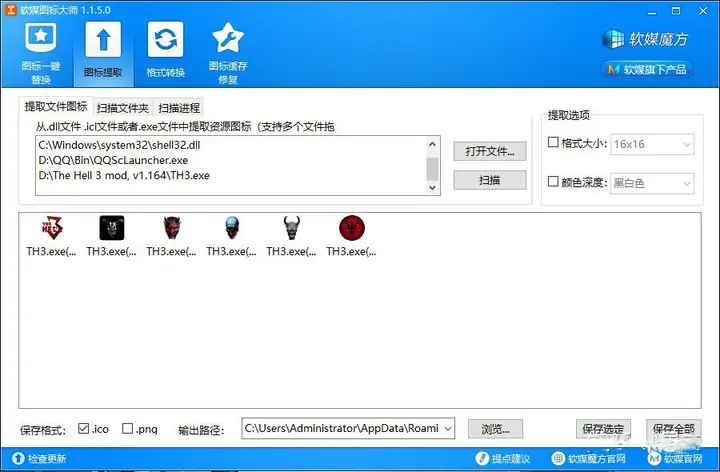The image size is (720, 472).
Task: Click the 保存全部 button
Action: pos(674,429)
